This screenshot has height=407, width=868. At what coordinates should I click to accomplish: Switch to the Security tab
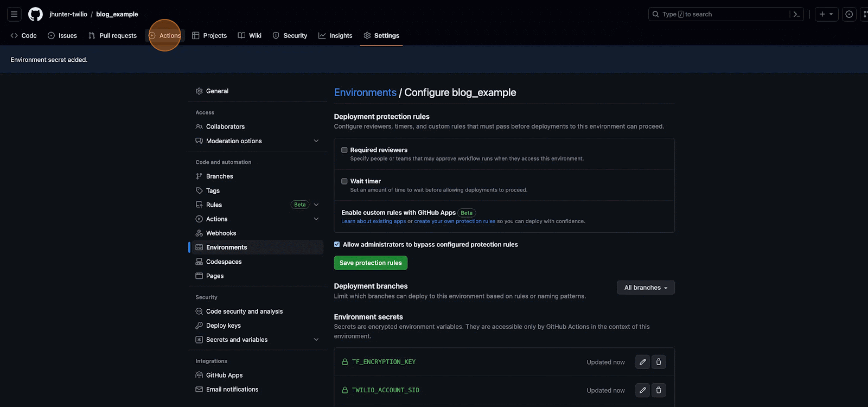point(290,36)
